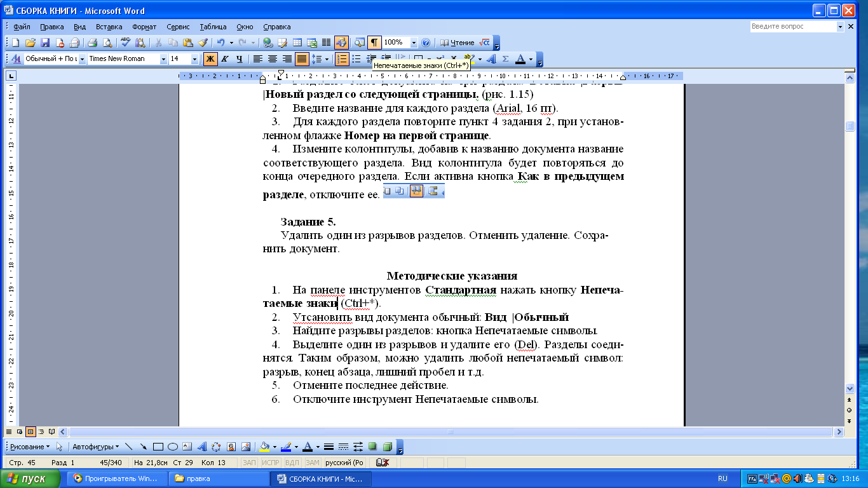
Task: Click the Columns icon
Action: tap(326, 43)
